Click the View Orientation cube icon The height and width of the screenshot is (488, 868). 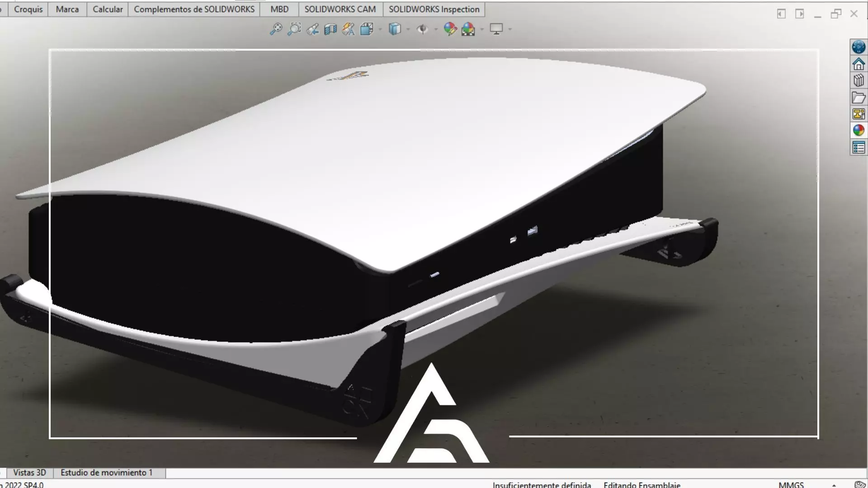[x=367, y=29]
